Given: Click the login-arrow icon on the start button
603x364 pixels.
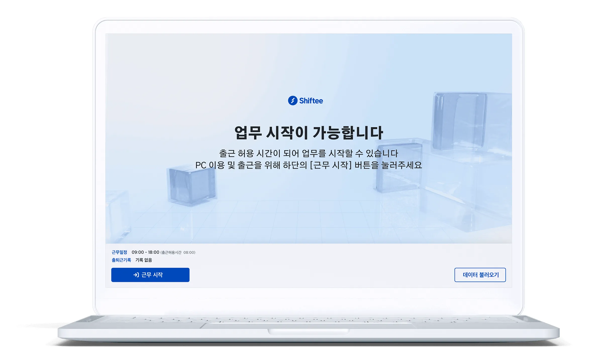Looking at the screenshot, I should click(x=136, y=275).
